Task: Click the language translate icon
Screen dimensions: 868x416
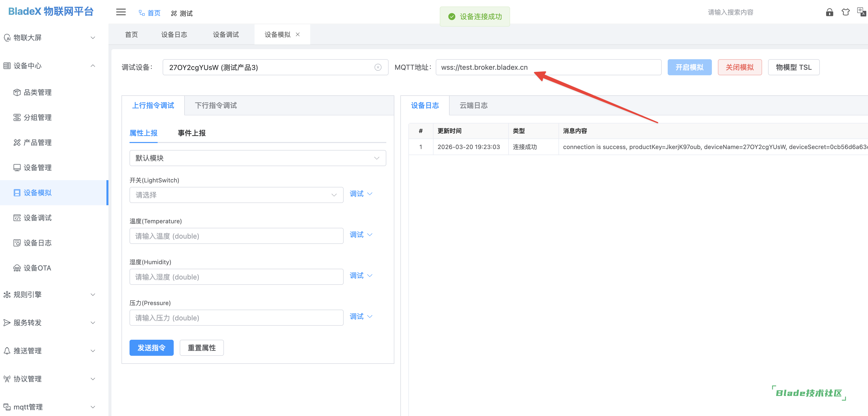Action: tap(861, 13)
